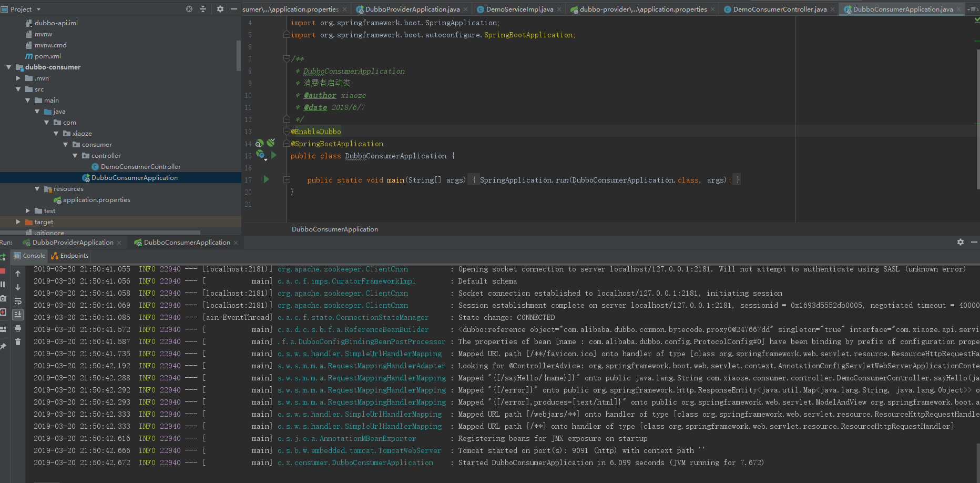The width and height of the screenshot is (980, 483).
Task: Click the Print console output icon
Action: coord(18,328)
